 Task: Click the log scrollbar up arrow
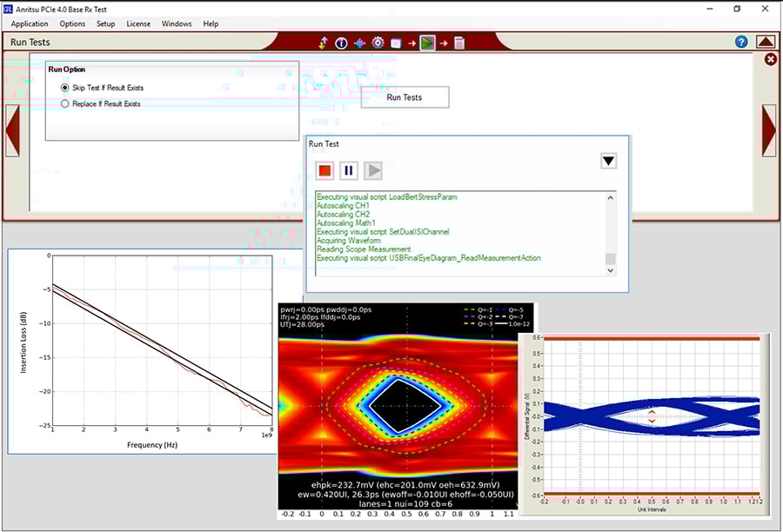coord(610,198)
